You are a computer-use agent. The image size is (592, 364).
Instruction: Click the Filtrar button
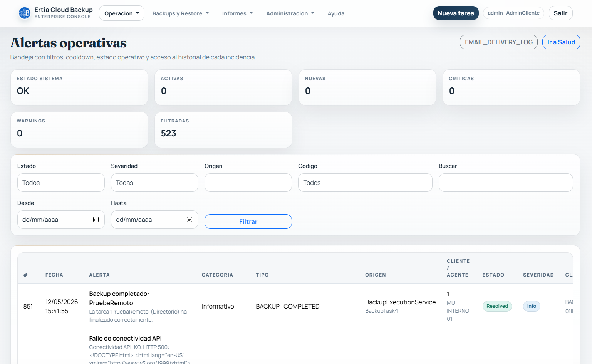[248, 221]
